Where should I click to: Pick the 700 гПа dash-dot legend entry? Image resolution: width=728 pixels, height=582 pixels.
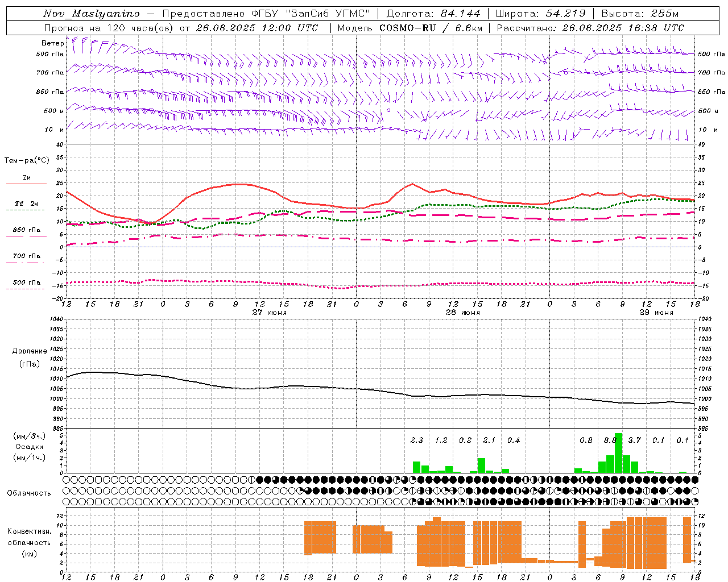(x=26, y=259)
